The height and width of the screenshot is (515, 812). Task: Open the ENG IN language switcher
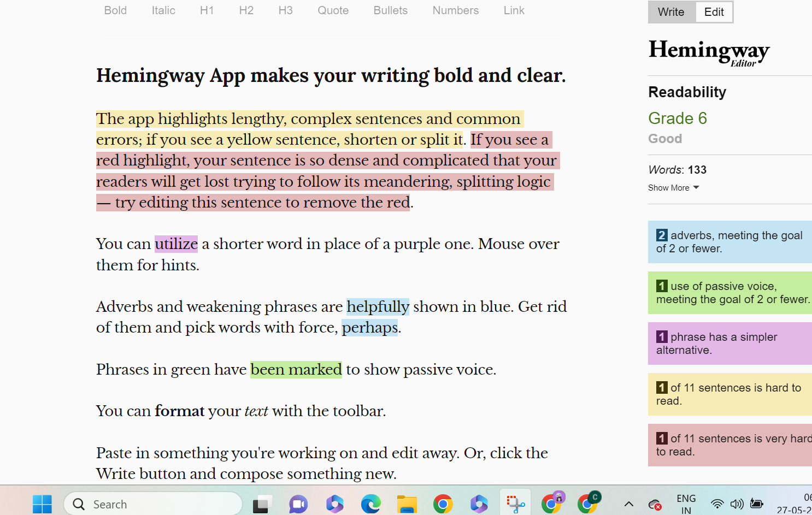(x=686, y=504)
